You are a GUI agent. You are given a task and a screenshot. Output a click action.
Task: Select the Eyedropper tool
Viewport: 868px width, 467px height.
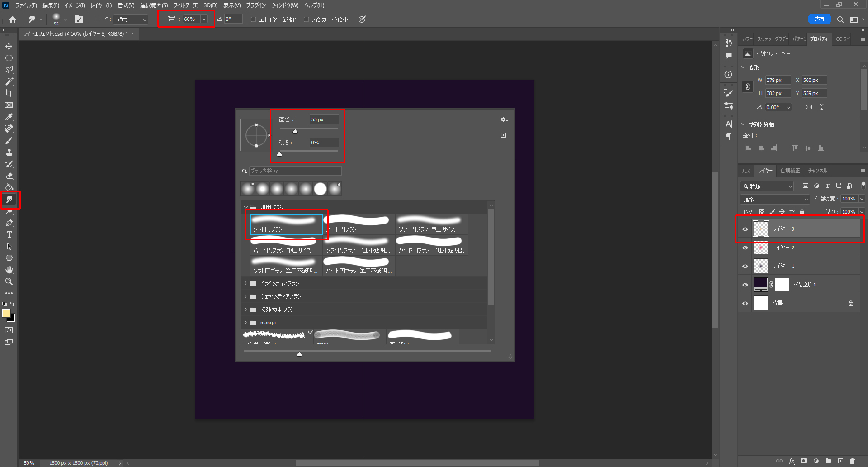click(x=9, y=117)
